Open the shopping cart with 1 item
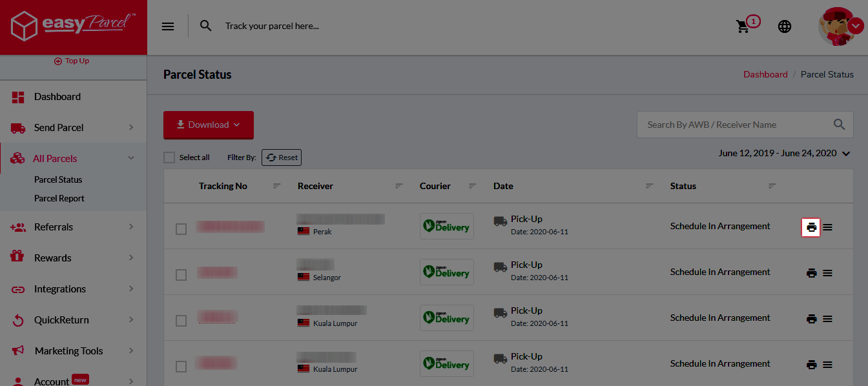 [743, 27]
